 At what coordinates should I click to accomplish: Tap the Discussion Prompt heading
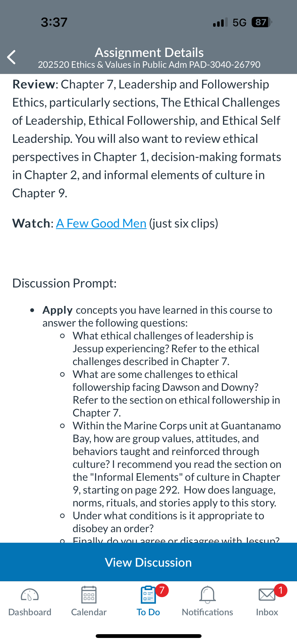[x=64, y=283]
